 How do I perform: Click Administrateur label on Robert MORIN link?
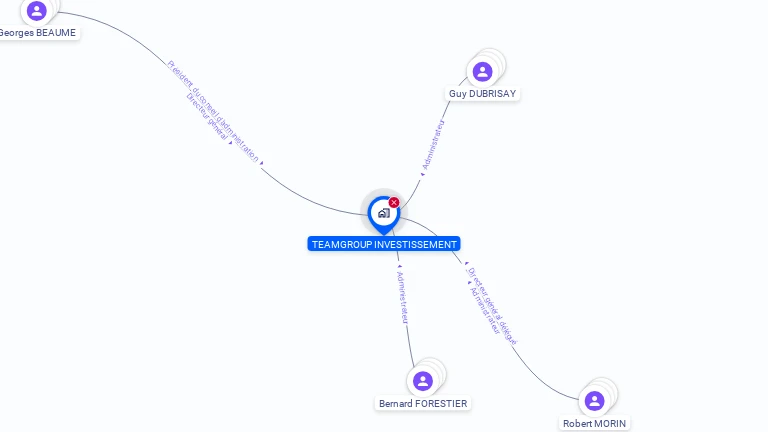(x=485, y=311)
